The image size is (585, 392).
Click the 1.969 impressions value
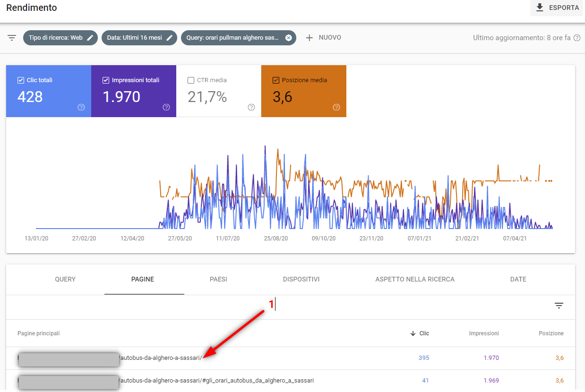click(x=491, y=381)
